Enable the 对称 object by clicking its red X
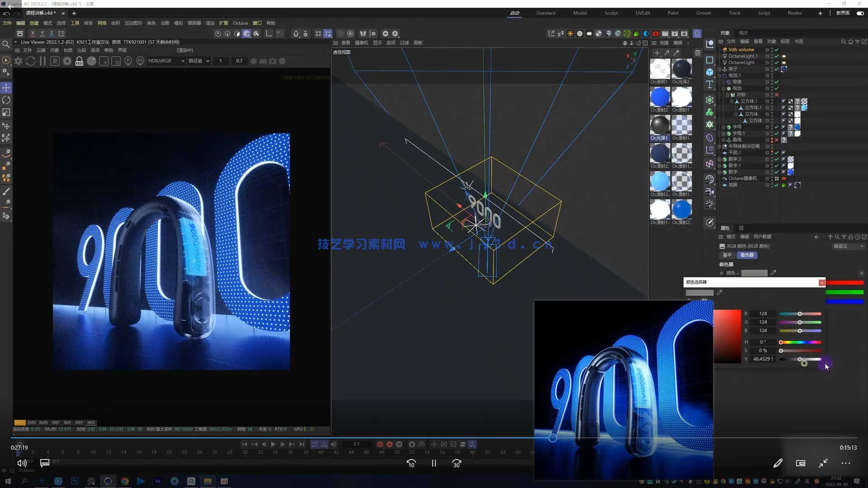 tap(777, 95)
